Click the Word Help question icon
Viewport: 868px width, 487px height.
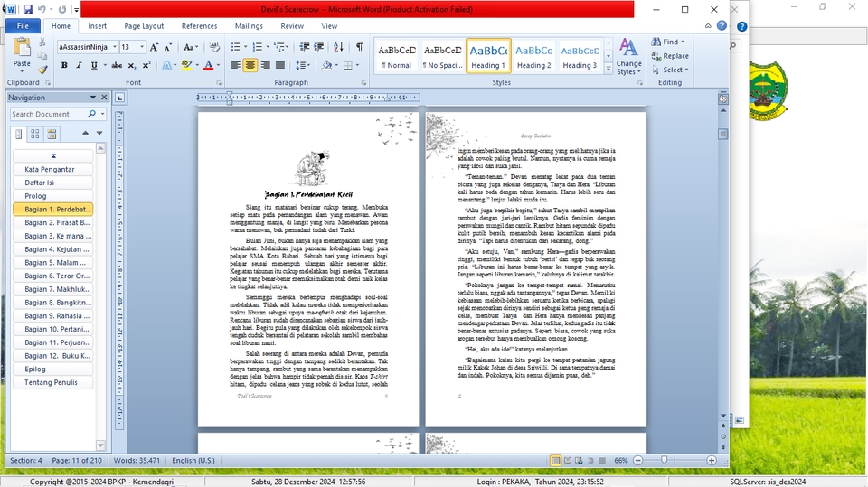point(722,25)
